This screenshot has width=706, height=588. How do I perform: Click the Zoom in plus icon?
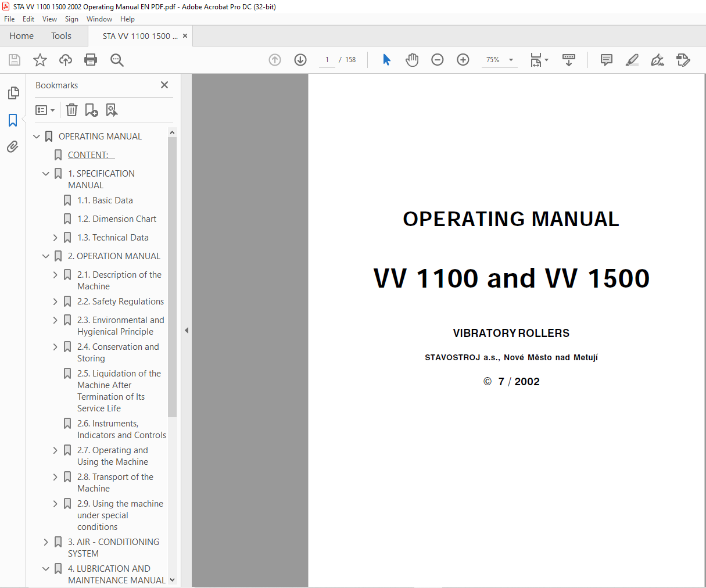click(x=463, y=60)
